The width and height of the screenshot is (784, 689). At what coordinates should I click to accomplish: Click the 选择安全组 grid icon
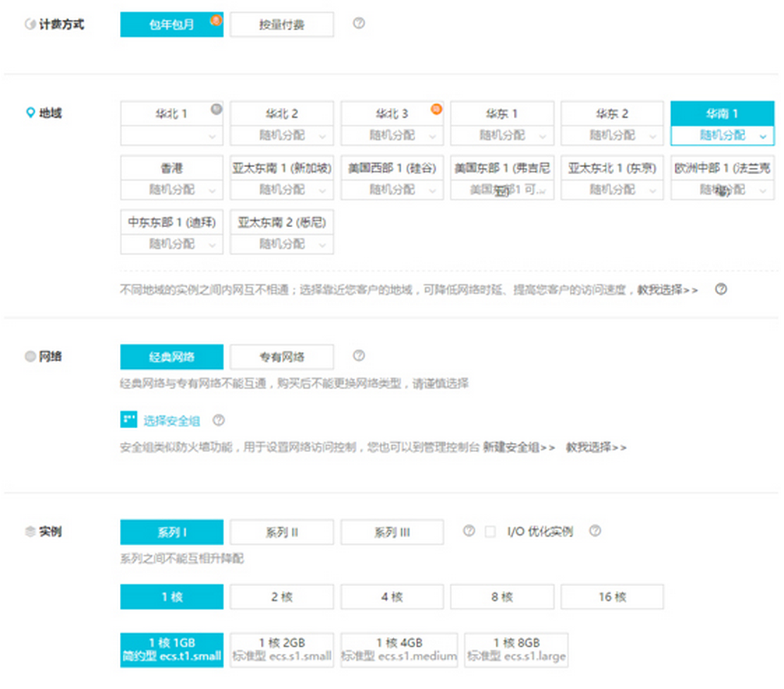[128, 420]
